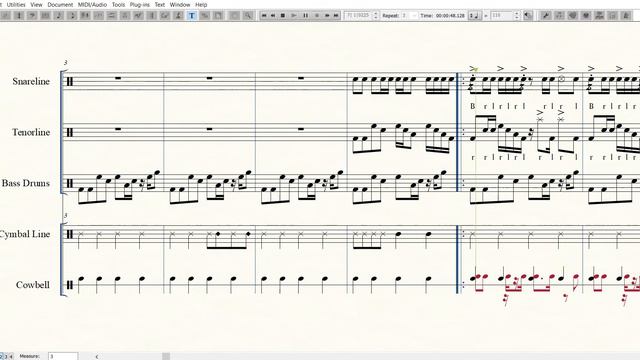Select the Repeat tool
Image resolution: width=640 pixels, height=360 pixels.
click(x=151, y=16)
